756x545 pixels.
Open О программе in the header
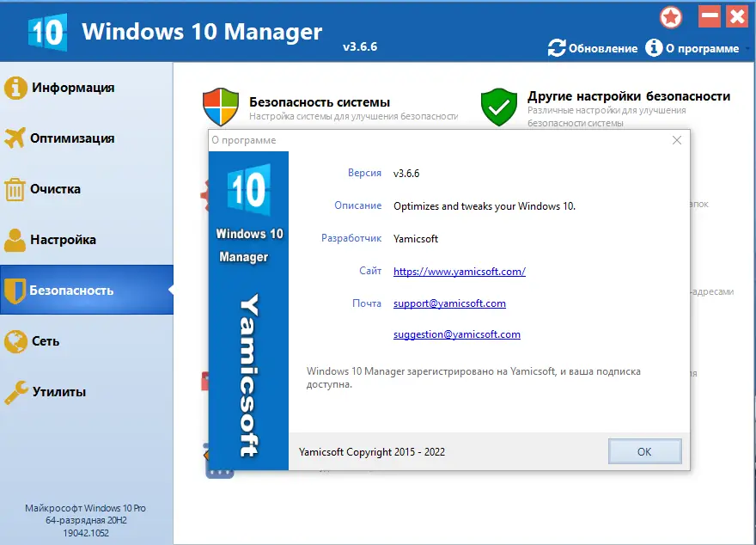692,48
